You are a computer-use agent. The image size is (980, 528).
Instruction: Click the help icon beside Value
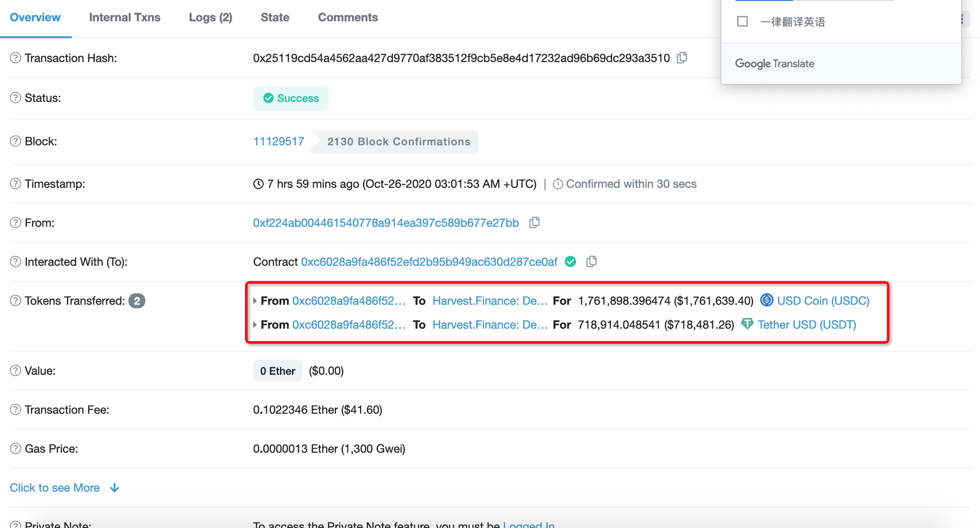(x=15, y=371)
